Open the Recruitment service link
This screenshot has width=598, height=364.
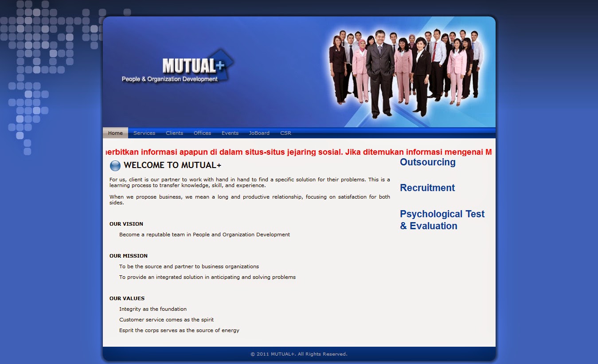pos(427,188)
